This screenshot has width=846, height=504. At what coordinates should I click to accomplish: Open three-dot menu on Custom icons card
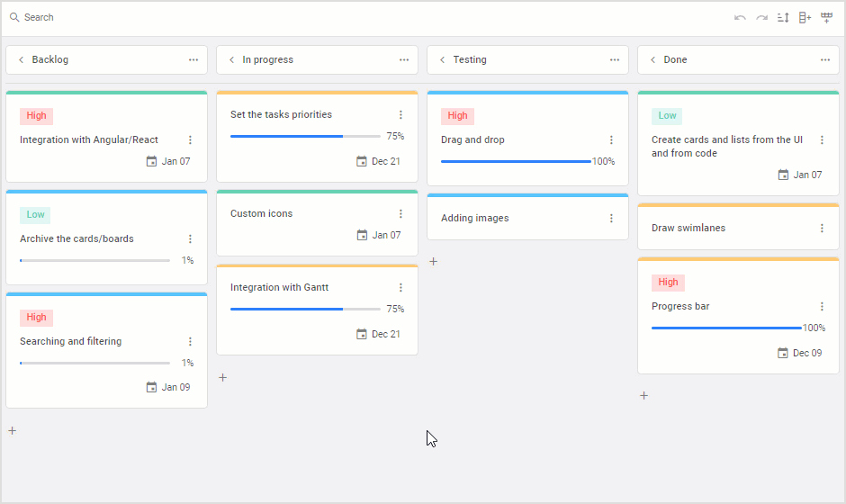[400, 213]
